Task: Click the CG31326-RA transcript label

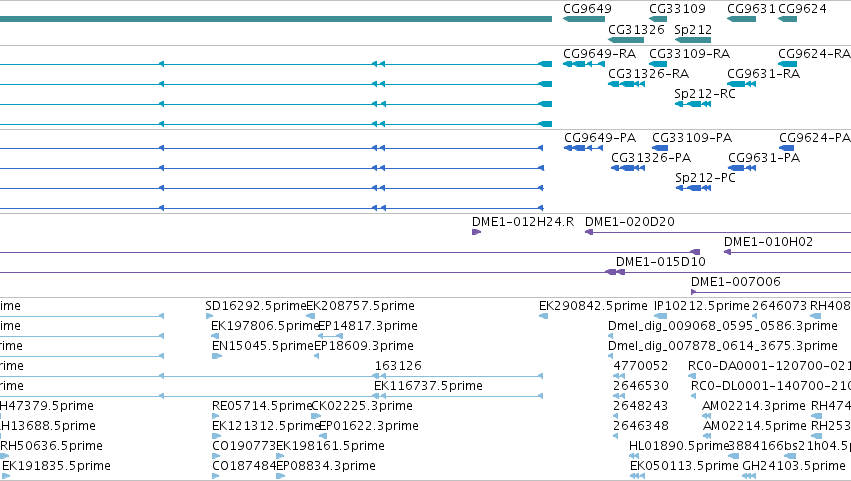Action: (x=649, y=74)
